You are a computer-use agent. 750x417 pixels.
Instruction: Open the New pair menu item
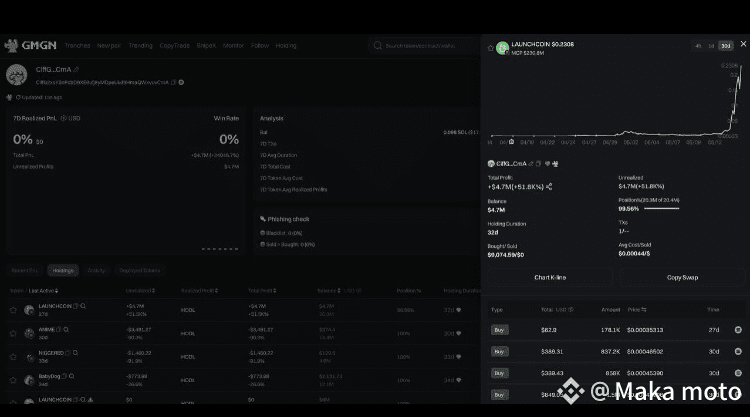click(109, 45)
